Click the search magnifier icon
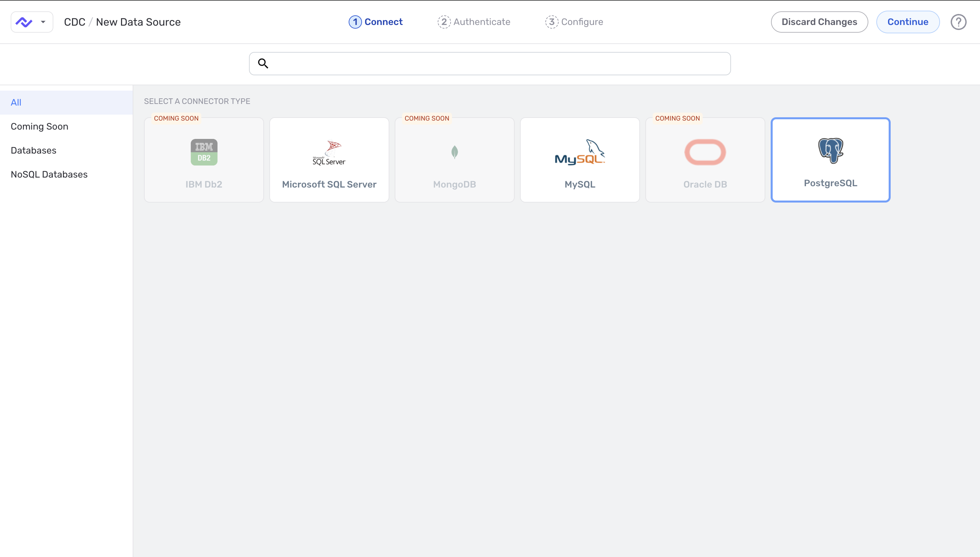Viewport: 980px width, 557px height. pos(263,63)
